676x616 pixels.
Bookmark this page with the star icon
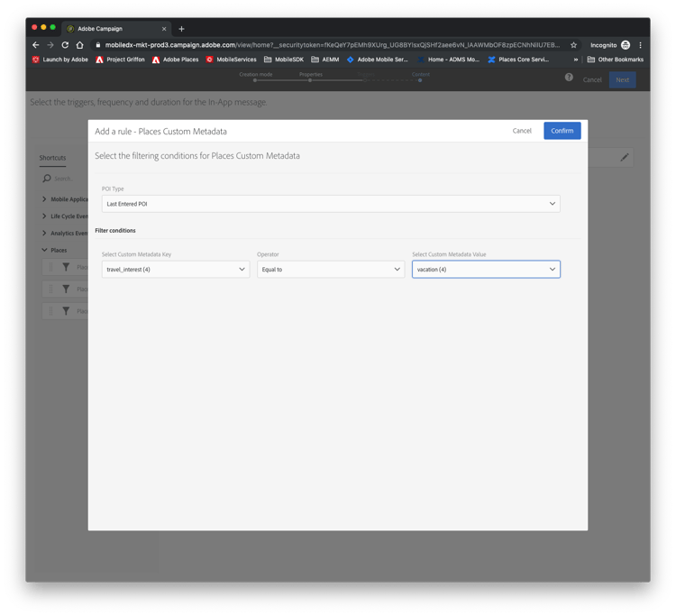click(x=573, y=45)
